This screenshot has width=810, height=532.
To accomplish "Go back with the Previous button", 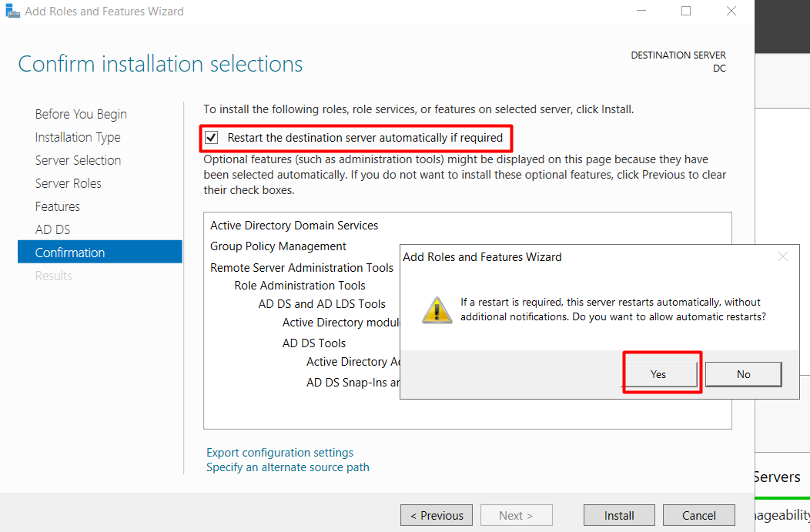I will pyautogui.click(x=437, y=515).
